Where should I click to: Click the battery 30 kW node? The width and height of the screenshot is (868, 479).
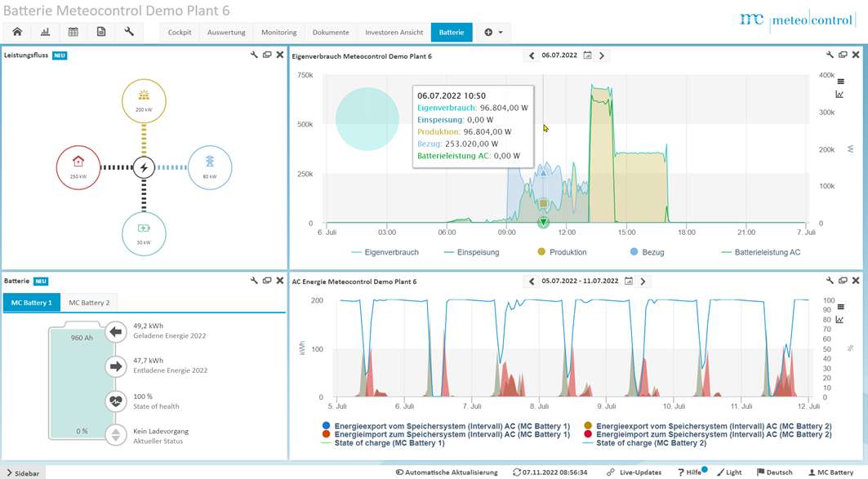(144, 233)
